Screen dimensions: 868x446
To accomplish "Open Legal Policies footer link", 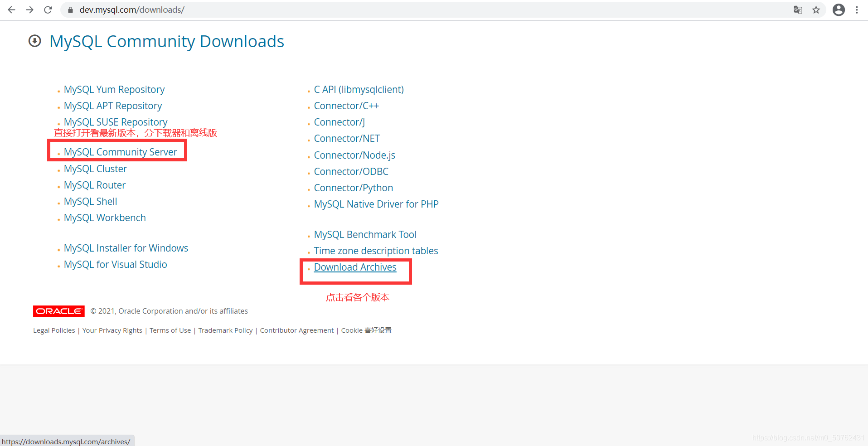I will (x=54, y=330).
